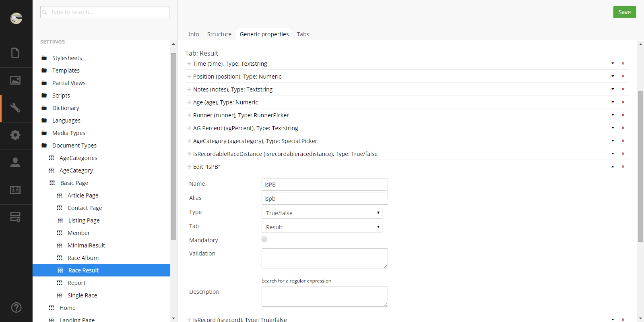Click the Stylesheets folder icon
Image resolution: width=644 pixels, height=322 pixels.
pyautogui.click(x=44, y=58)
